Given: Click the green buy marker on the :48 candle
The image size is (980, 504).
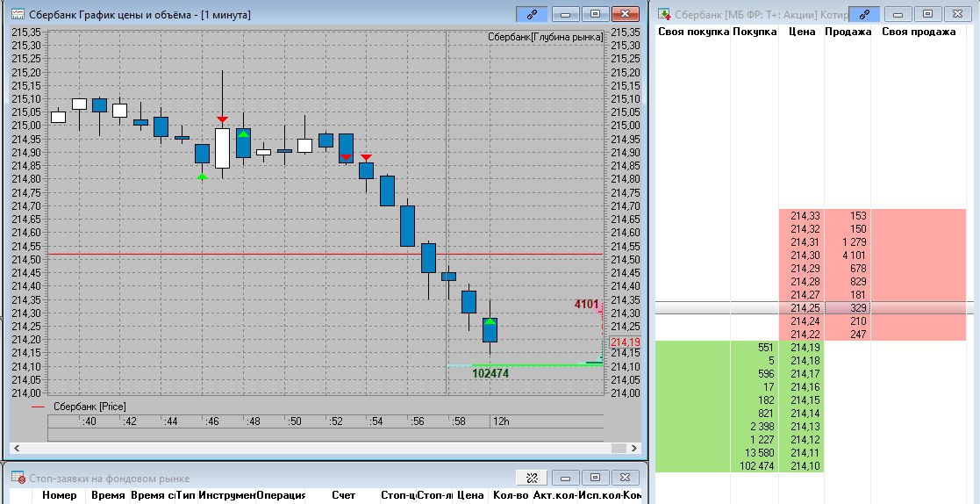Looking at the screenshot, I should [243, 133].
